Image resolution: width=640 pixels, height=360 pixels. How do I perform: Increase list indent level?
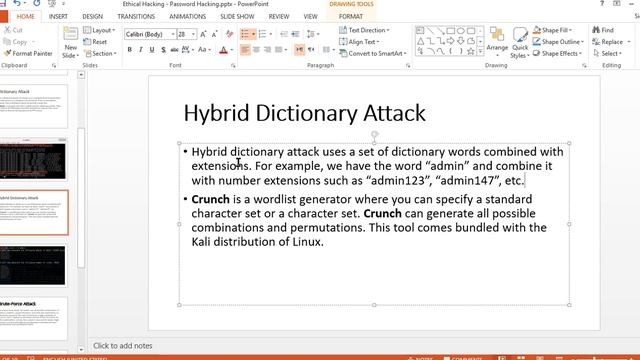[295, 34]
